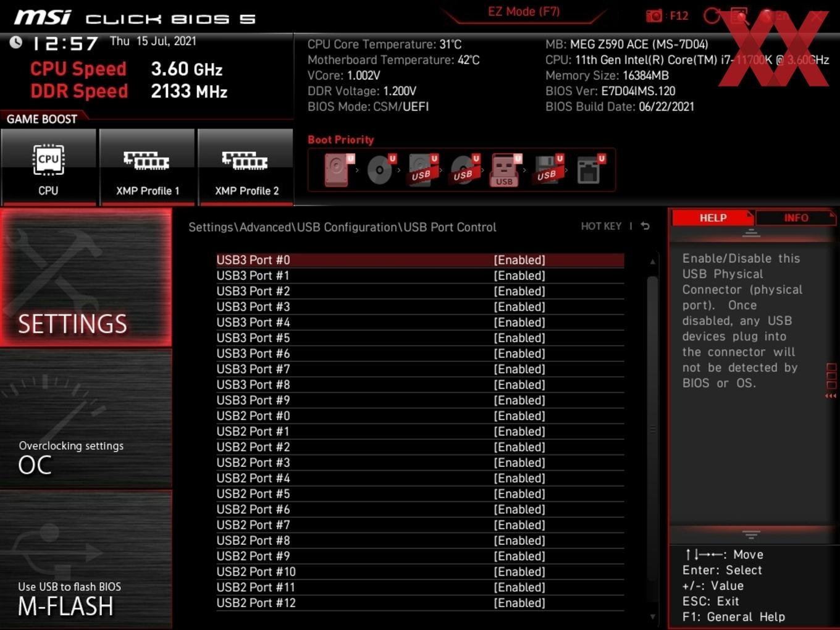The width and height of the screenshot is (840, 630).
Task: Change the USB3 Port #1 Enabled value
Action: click(519, 275)
